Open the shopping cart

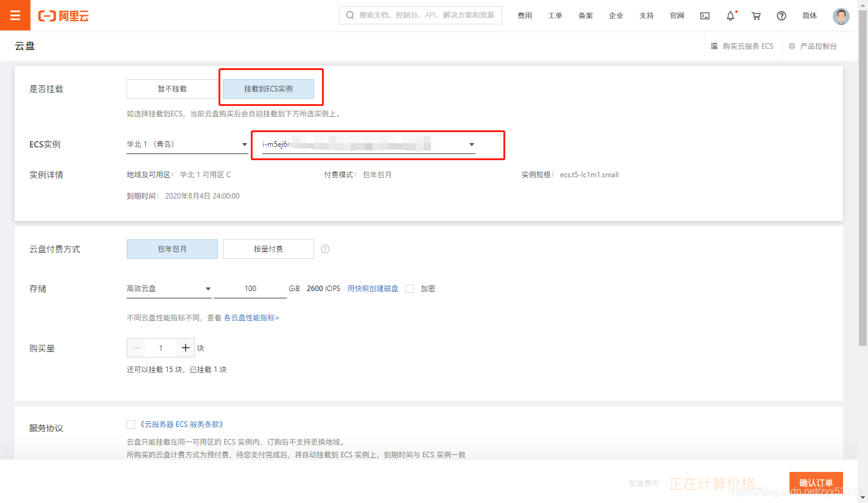click(x=756, y=16)
